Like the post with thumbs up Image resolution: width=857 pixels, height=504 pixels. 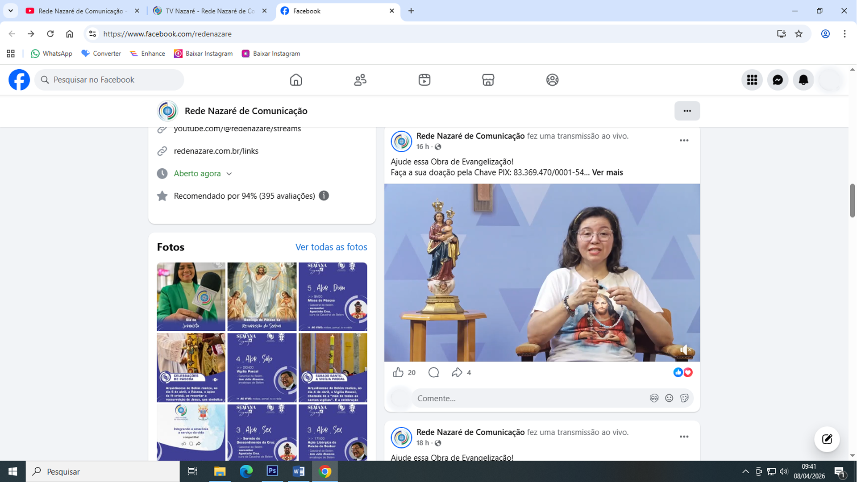point(398,372)
